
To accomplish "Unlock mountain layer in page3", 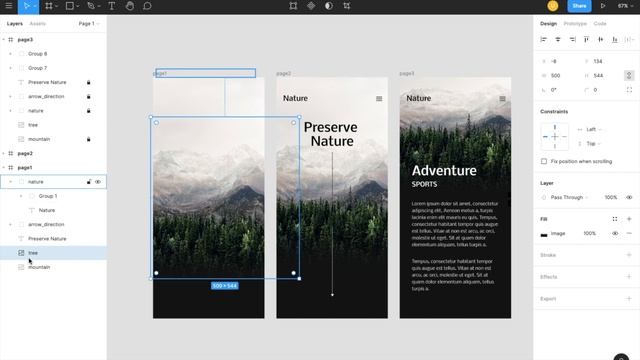I will [x=89, y=139].
